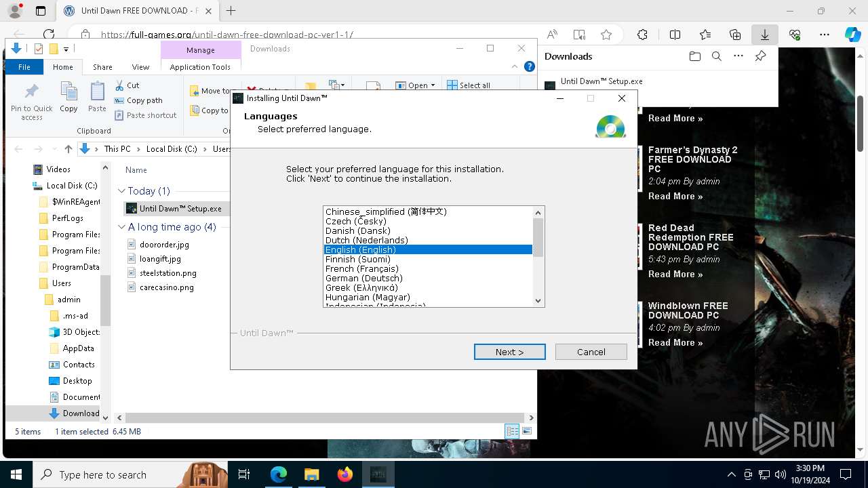Image resolution: width=868 pixels, height=488 pixels.
Task: Switch Explorer to details view icon
Action: point(512,431)
